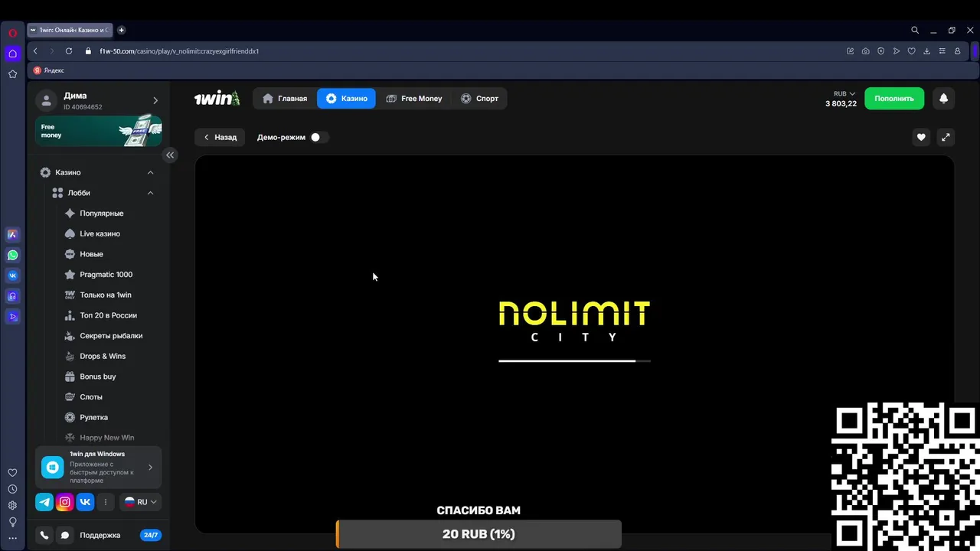Open 1win для Windows banner
Image resolution: width=980 pixels, height=551 pixels.
pyautogui.click(x=98, y=467)
